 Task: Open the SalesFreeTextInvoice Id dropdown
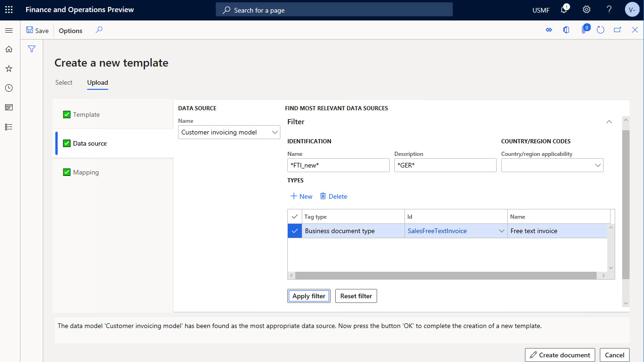pyautogui.click(x=501, y=230)
